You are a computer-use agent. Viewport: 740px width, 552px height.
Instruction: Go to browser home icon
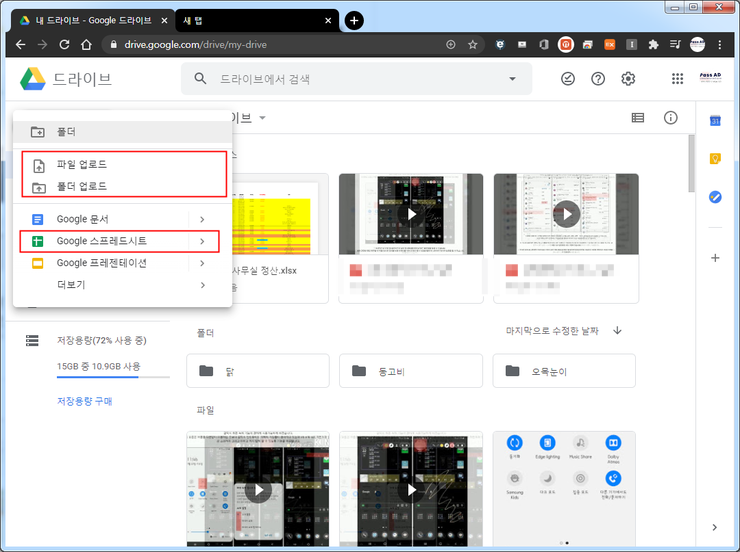[x=86, y=45]
